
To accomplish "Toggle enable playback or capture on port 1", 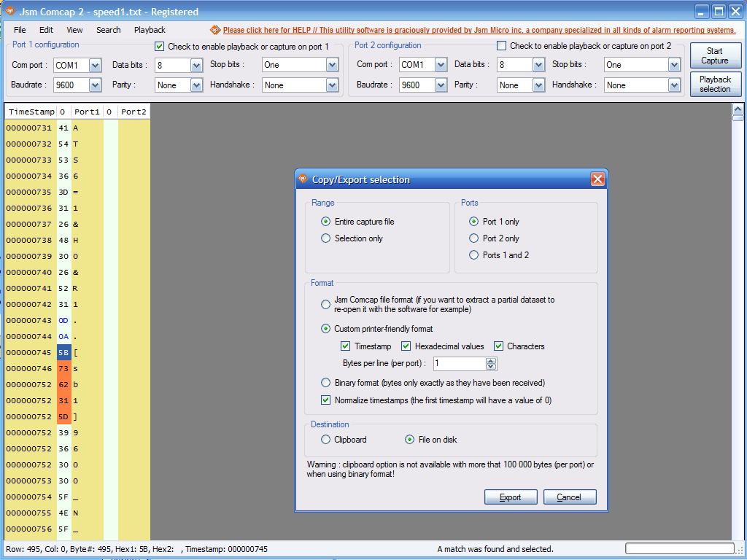I will [160, 47].
